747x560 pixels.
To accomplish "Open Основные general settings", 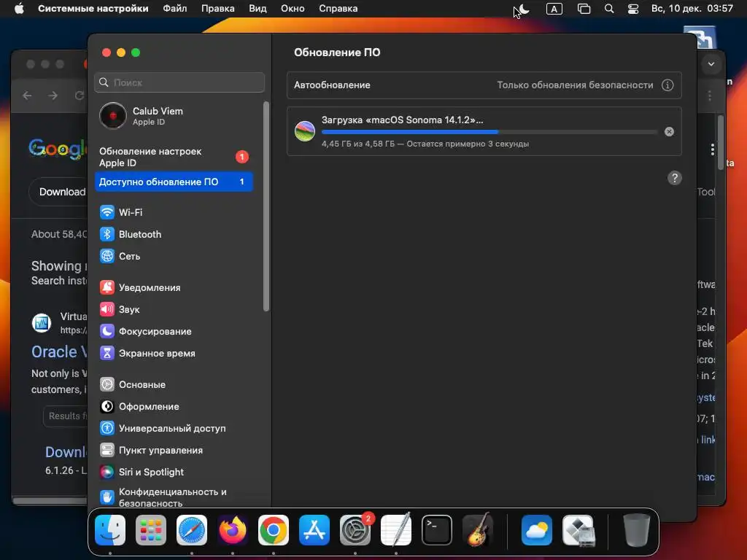I will (x=133, y=384).
